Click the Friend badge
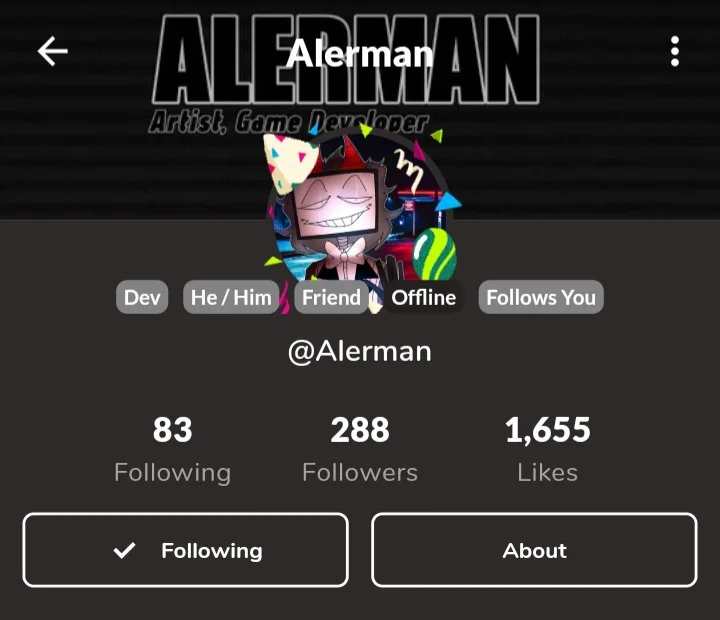 (x=331, y=297)
